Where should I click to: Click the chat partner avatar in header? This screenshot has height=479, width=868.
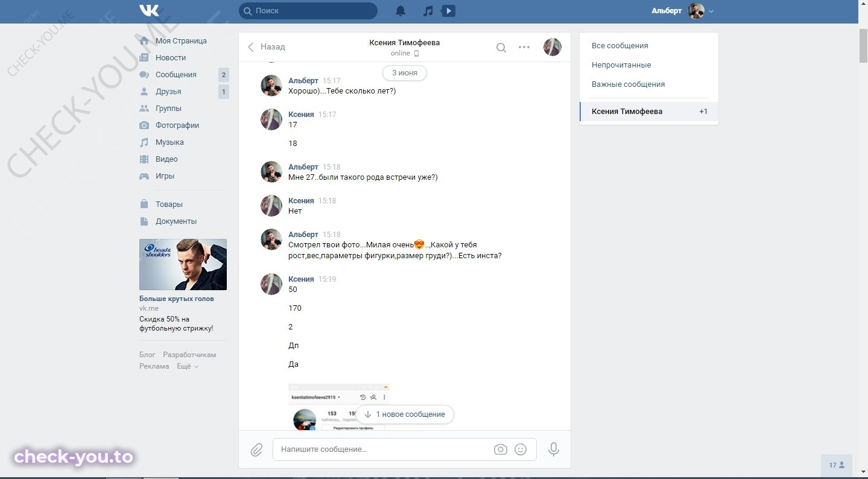pos(553,47)
